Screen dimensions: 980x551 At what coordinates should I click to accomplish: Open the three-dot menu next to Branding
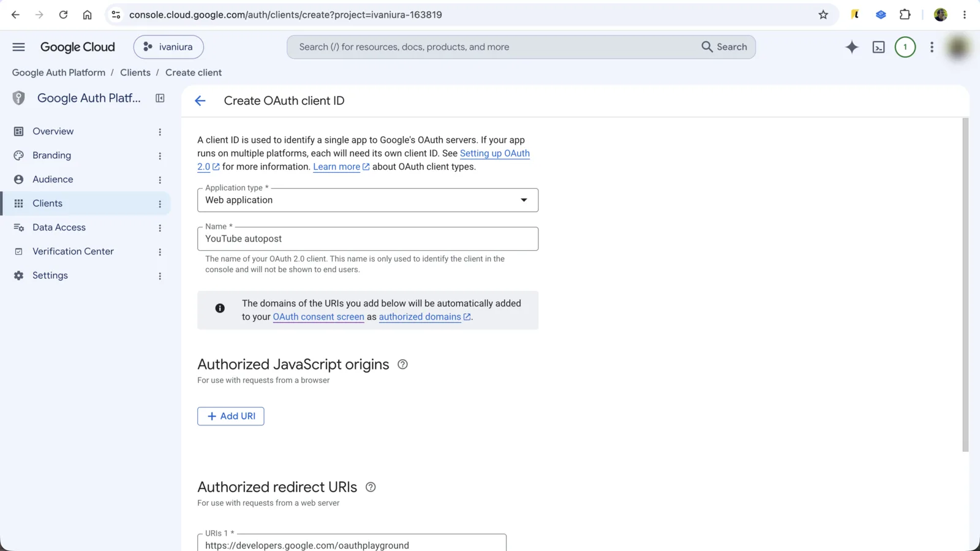[160, 156]
